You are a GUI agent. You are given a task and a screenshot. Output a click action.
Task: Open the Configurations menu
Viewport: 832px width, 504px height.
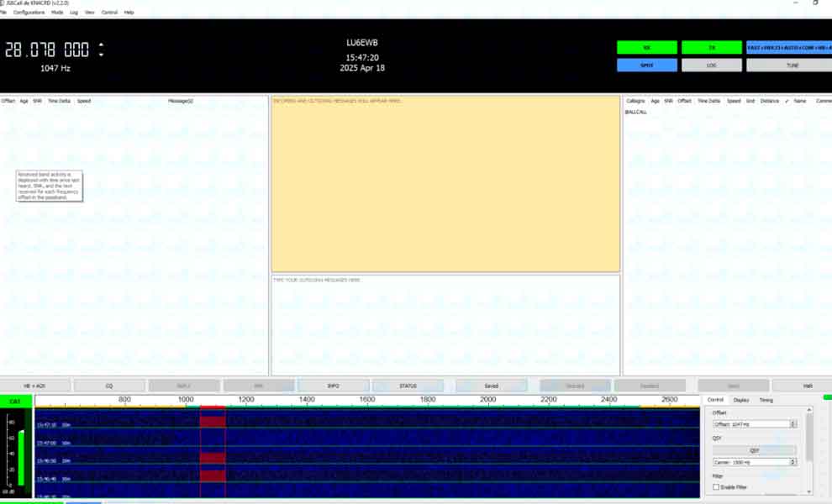click(29, 13)
